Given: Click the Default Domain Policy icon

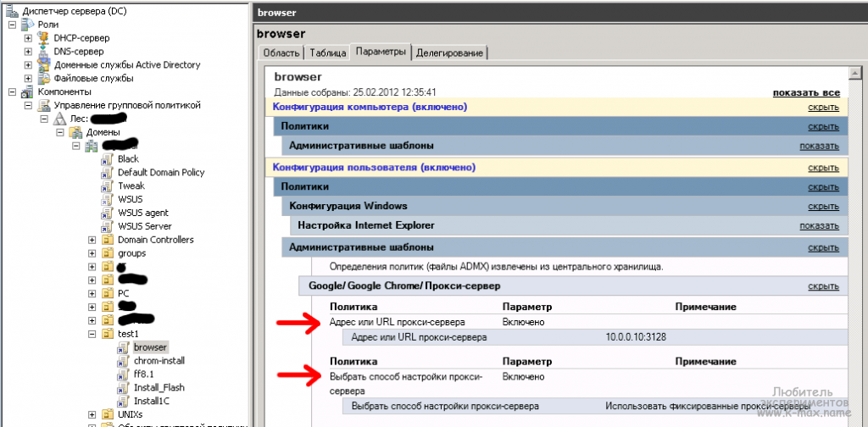Looking at the screenshot, I should 108,173.
